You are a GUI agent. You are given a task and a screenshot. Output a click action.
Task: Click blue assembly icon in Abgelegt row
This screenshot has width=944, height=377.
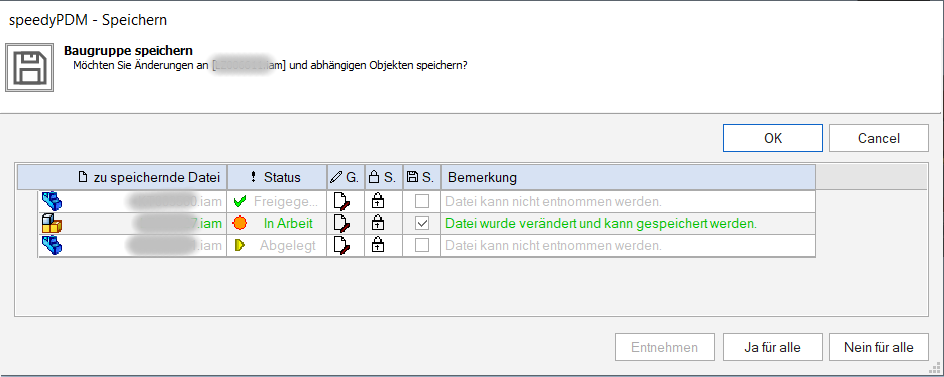tap(52, 246)
